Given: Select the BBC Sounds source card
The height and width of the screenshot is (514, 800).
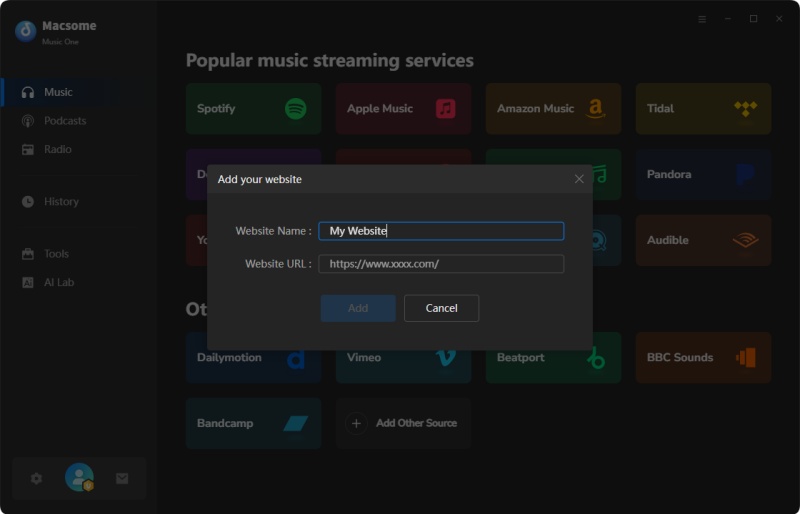Looking at the screenshot, I should point(704,358).
